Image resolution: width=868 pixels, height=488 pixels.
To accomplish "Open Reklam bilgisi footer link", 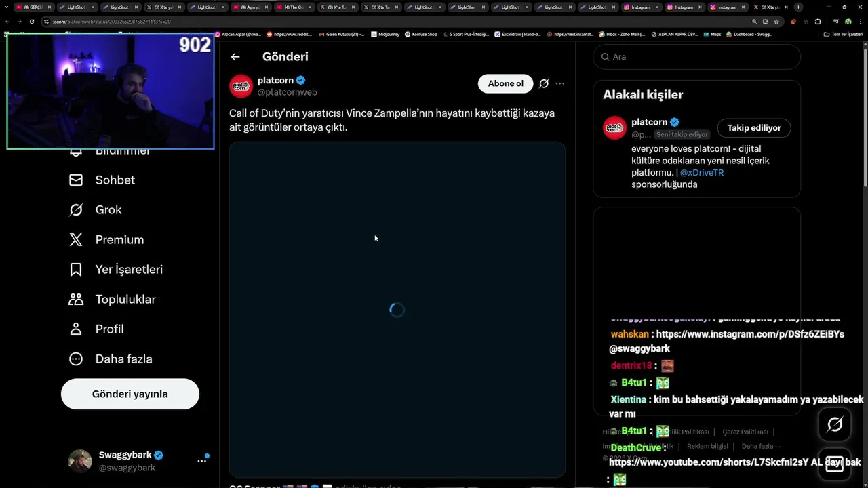I will pos(707,446).
